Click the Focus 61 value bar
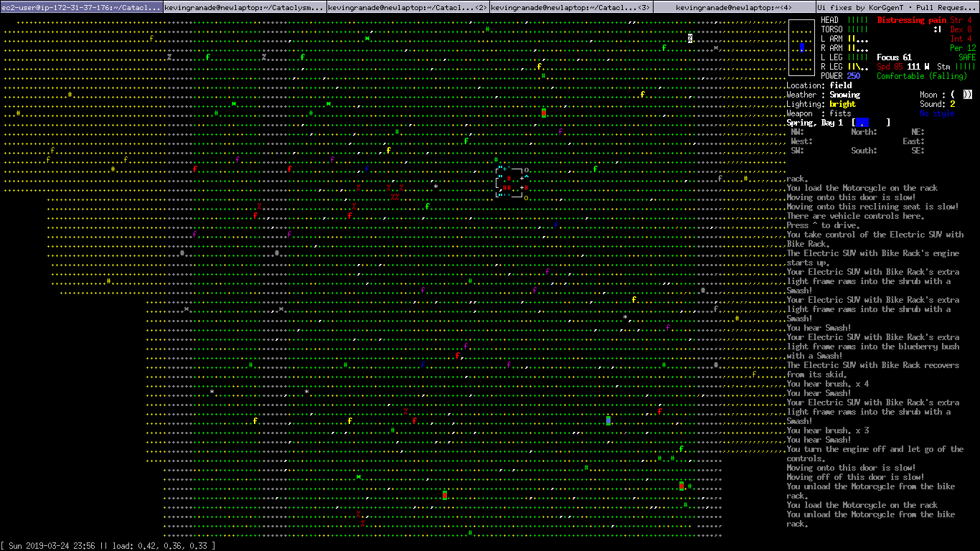The width and height of the screenshot is (980, 551). click(894, 57)
